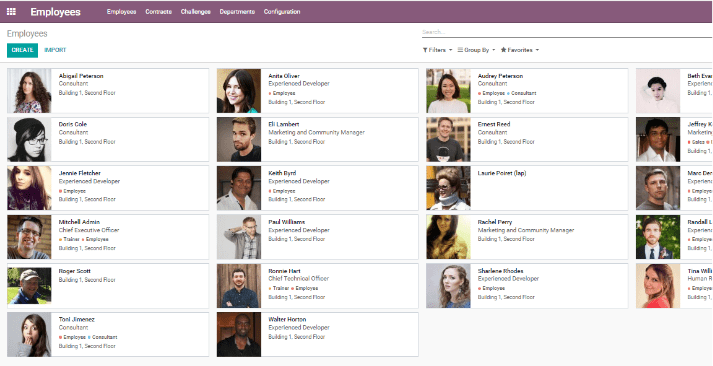
Task: Select Walter Horton's photo
Action: point(239,335)
